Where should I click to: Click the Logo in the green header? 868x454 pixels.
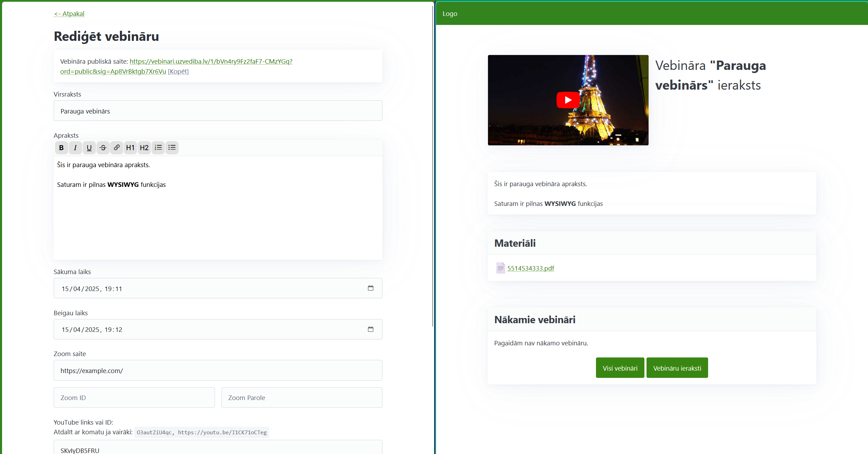pyautogui.click(x=450, y=14)
